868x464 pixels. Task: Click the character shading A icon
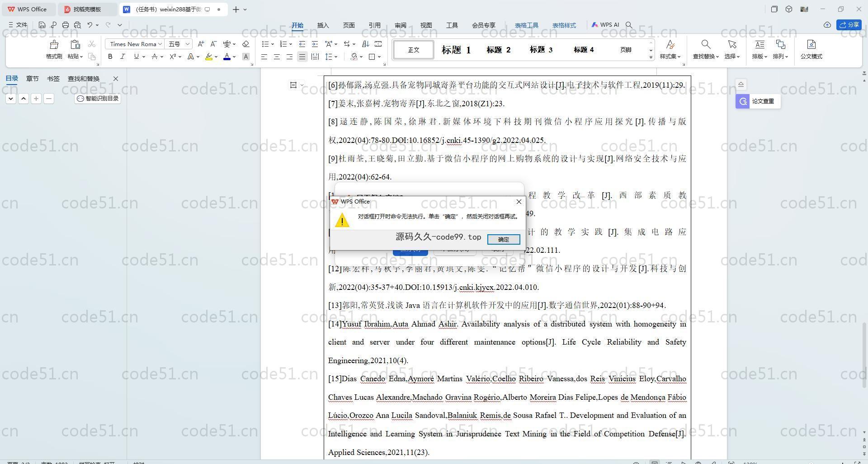(x=245, y=57)
